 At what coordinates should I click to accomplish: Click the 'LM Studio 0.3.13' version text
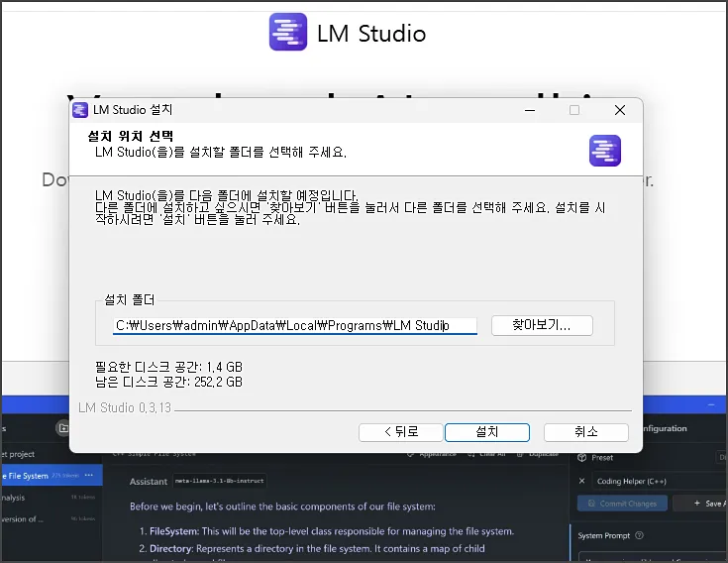[x=125, y=407]
